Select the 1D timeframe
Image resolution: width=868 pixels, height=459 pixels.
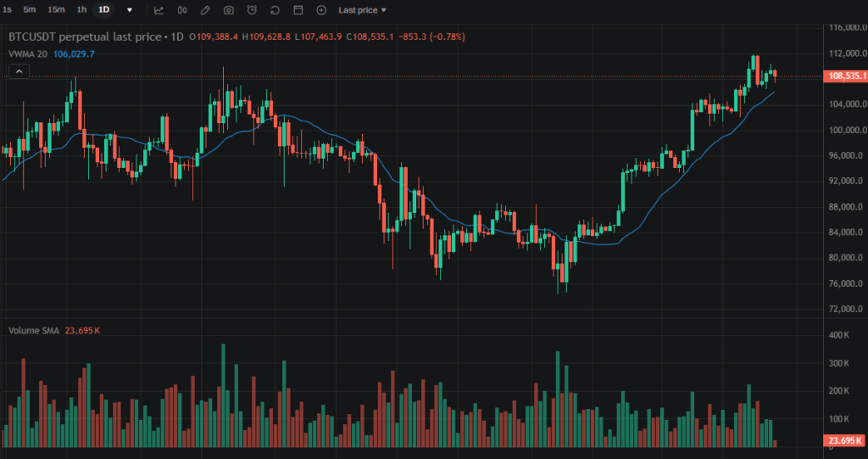click(103, 10)
